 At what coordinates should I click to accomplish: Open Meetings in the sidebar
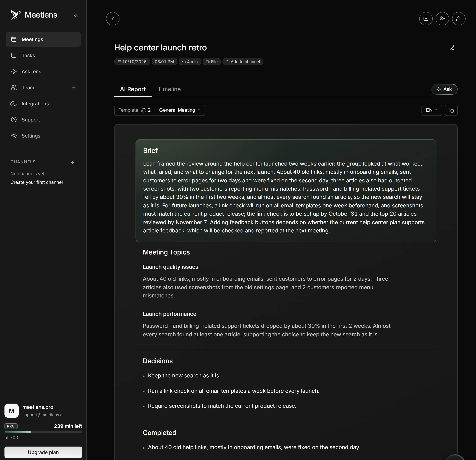click(x=43, y=39)
